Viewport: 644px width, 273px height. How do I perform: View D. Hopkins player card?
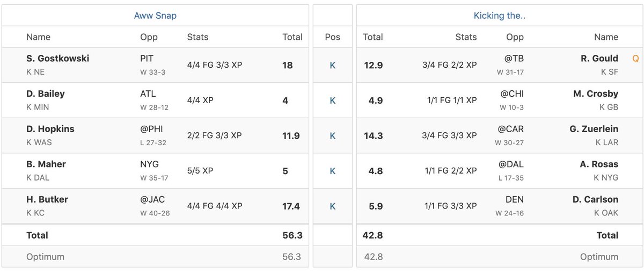(x=50, y=129)
